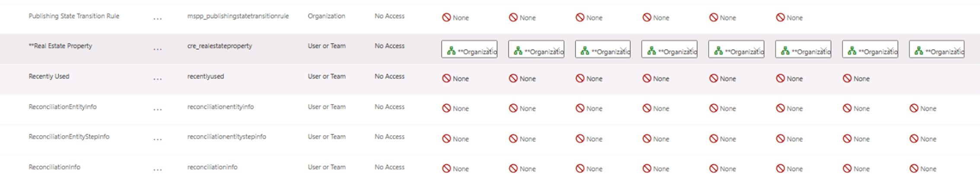Screen dimensions: 980x174
Task: Open fourth Organization dropdown in Real Estate Property row
Action: [669, 49]
